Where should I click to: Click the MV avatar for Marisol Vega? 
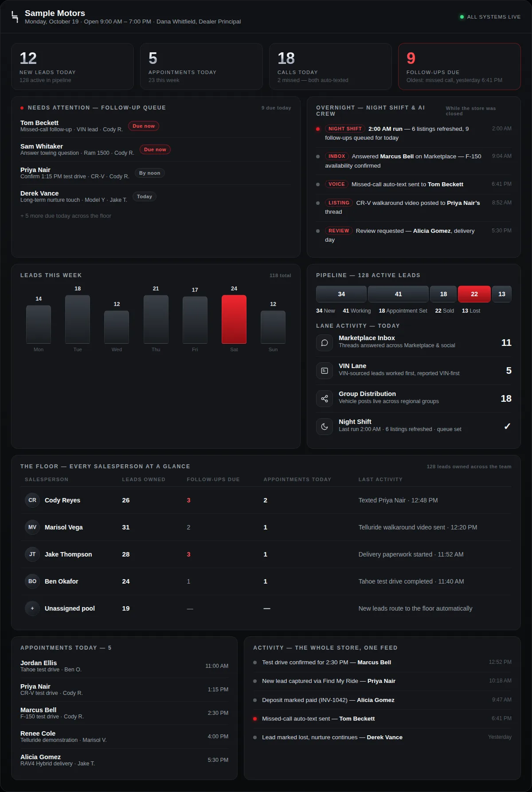(x=32, y=527)
